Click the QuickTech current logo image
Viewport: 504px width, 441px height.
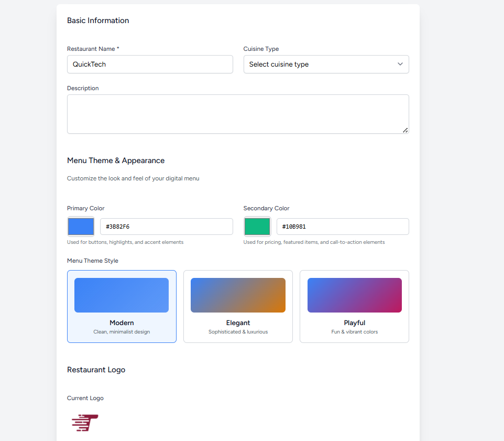pyautogui.click(x=85, y=423)
